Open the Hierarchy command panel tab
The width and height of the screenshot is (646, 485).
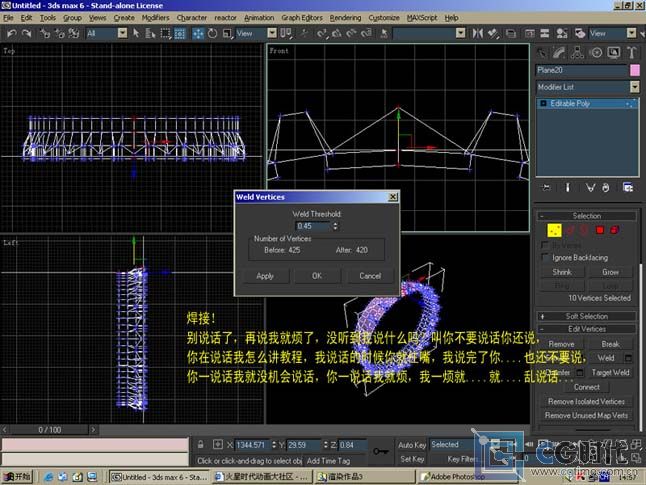click(x=577, y=52)
